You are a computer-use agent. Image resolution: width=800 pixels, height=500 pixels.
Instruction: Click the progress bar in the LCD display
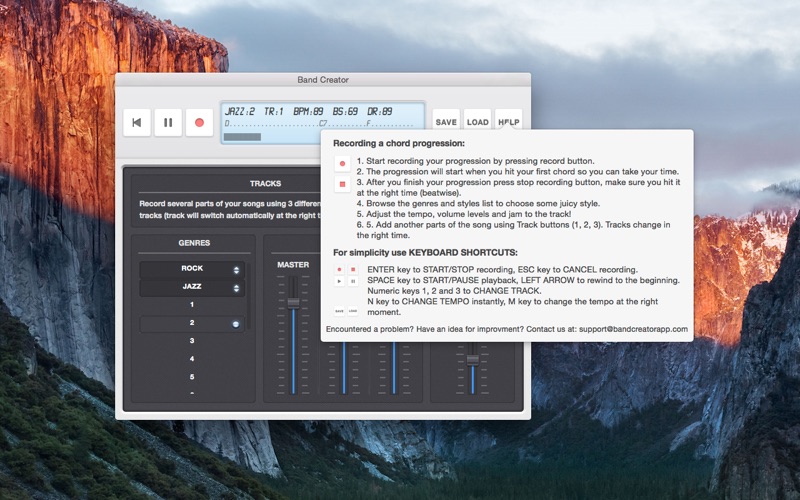point(243,137)
